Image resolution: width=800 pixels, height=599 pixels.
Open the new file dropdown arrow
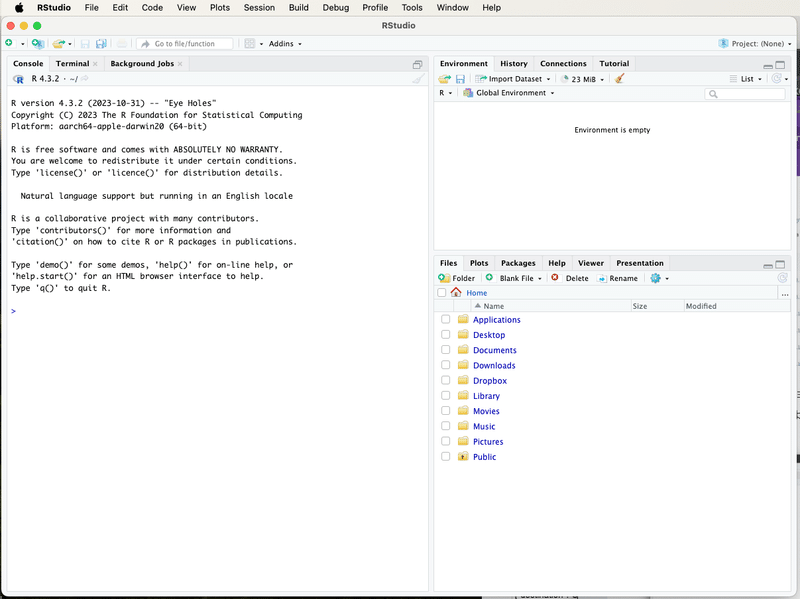(22, 44)
